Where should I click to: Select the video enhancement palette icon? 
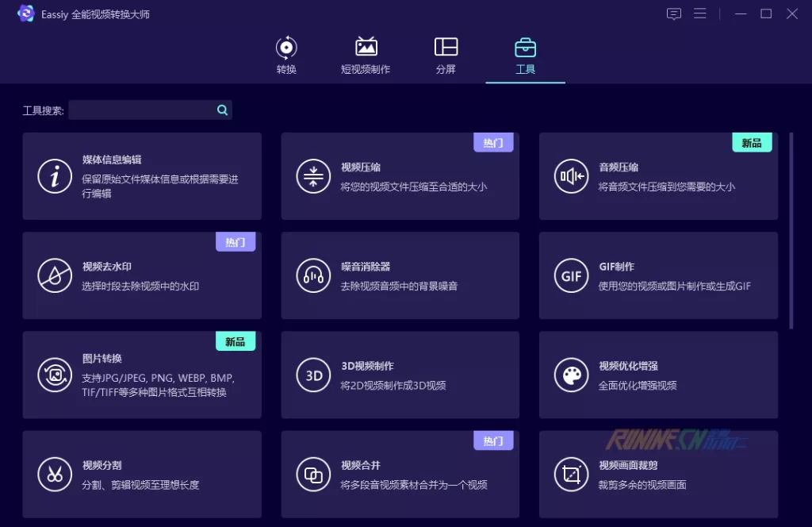tap(572, 375)
